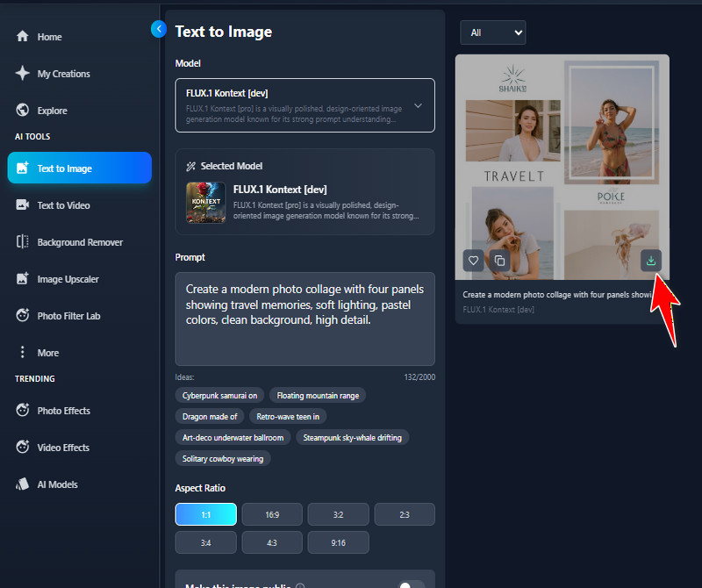
Task: Click the magic wand Selected Model icon
Action: [190, 166]
